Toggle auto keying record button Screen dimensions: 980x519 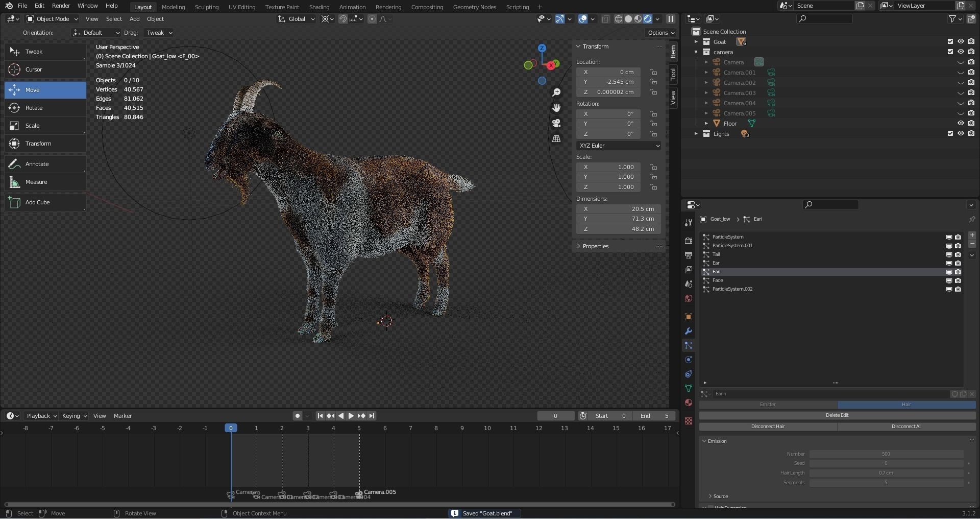coord(298,416)
